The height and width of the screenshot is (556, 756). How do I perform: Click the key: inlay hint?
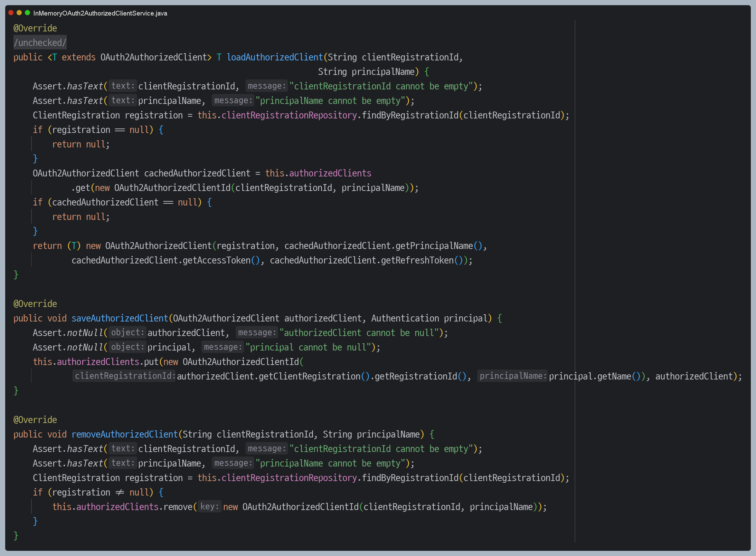209,507
